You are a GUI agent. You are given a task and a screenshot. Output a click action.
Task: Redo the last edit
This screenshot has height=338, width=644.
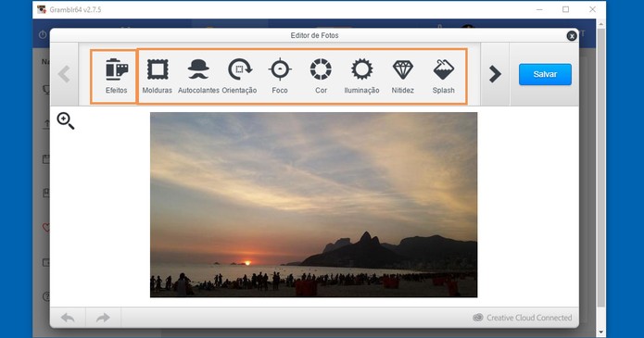(x=103, y=318)
